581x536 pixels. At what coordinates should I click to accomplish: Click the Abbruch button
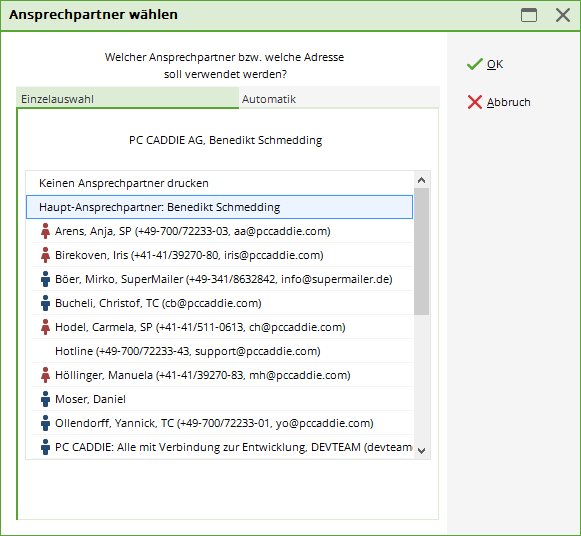(499, 102)
